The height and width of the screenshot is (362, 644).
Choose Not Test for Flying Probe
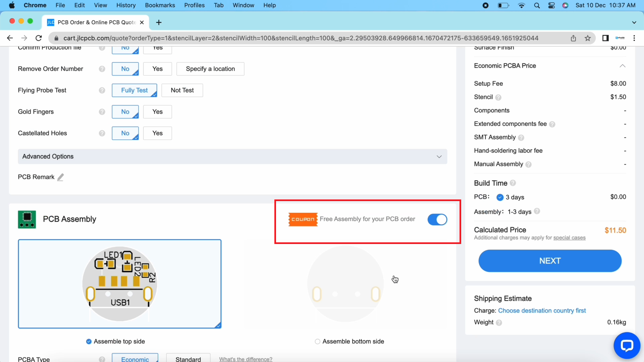click(182, 90)
